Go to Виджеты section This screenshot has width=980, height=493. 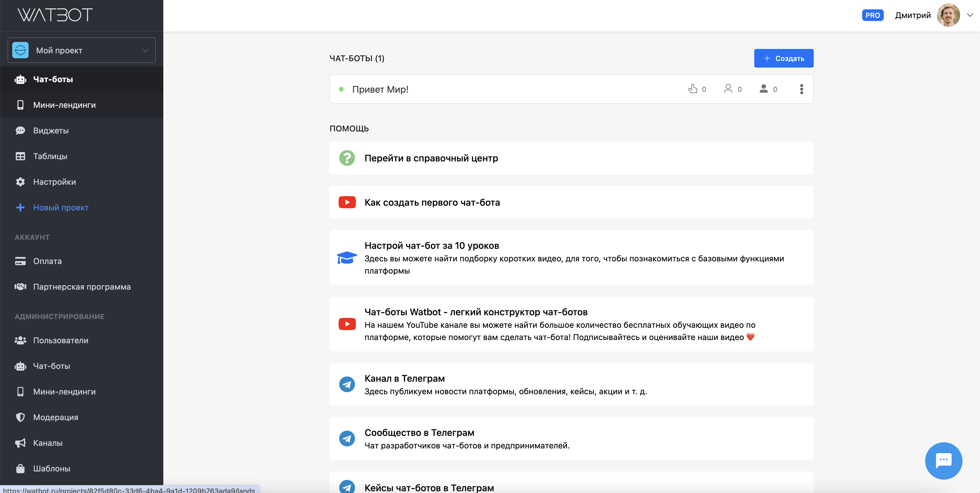pos(50,130)
